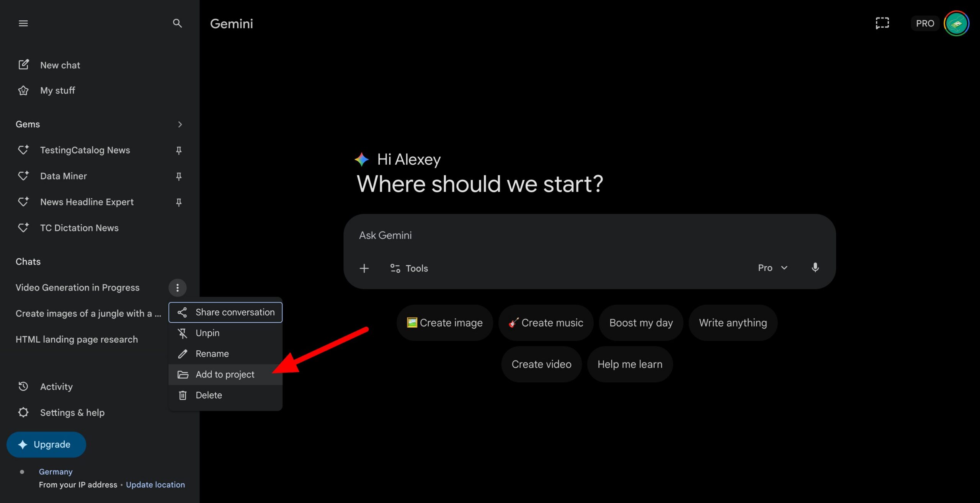Viewport: 980px width, 503px height.
Task: Click the three-dot menu for Video Generation chat
Action: 177,287
